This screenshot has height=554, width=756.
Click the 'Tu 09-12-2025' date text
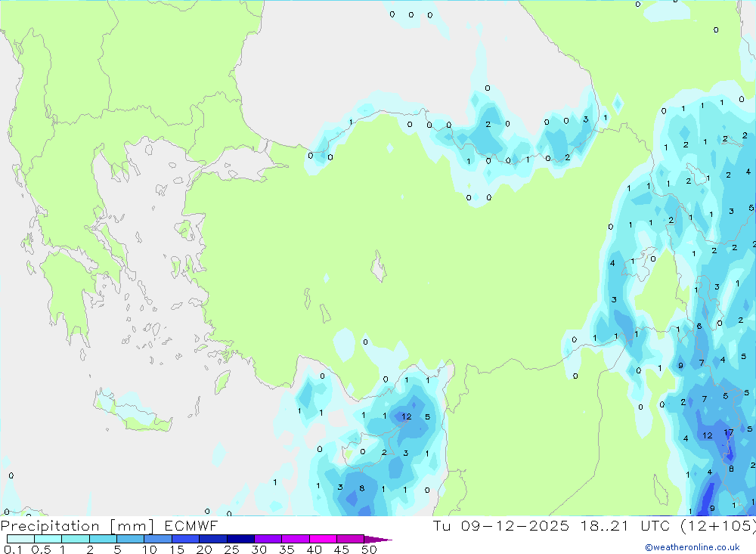point(501,526)
